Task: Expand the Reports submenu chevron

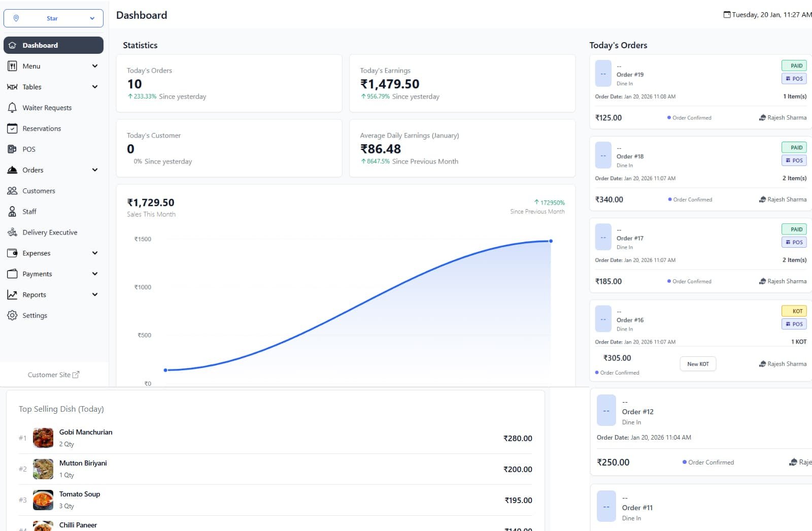Action: (x=95, y=294)
